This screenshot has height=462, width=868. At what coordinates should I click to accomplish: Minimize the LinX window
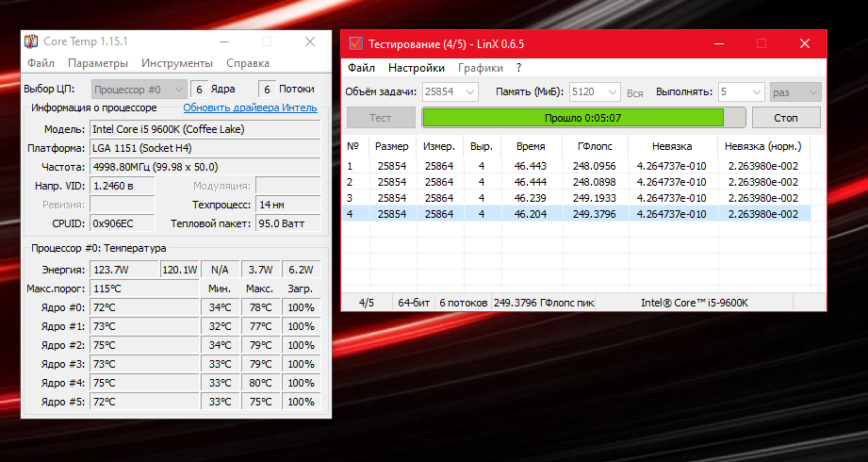click(719, 43)
